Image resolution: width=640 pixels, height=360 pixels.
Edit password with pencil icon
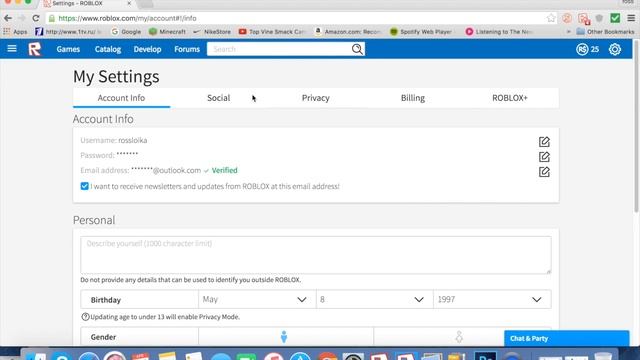click(544, 157)
